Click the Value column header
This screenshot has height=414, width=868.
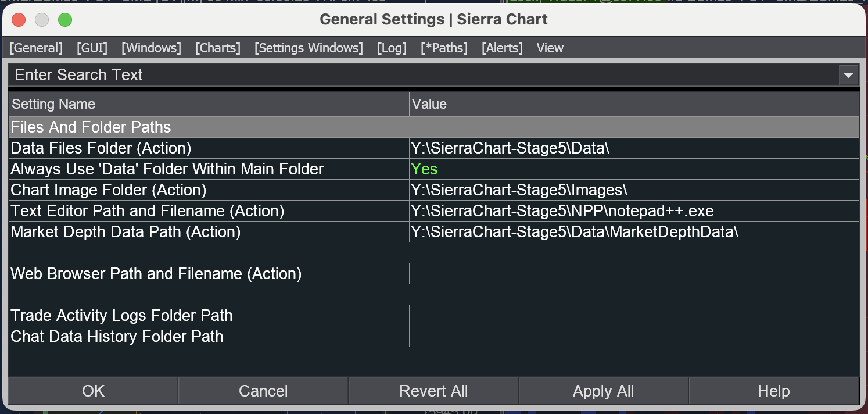634,104
